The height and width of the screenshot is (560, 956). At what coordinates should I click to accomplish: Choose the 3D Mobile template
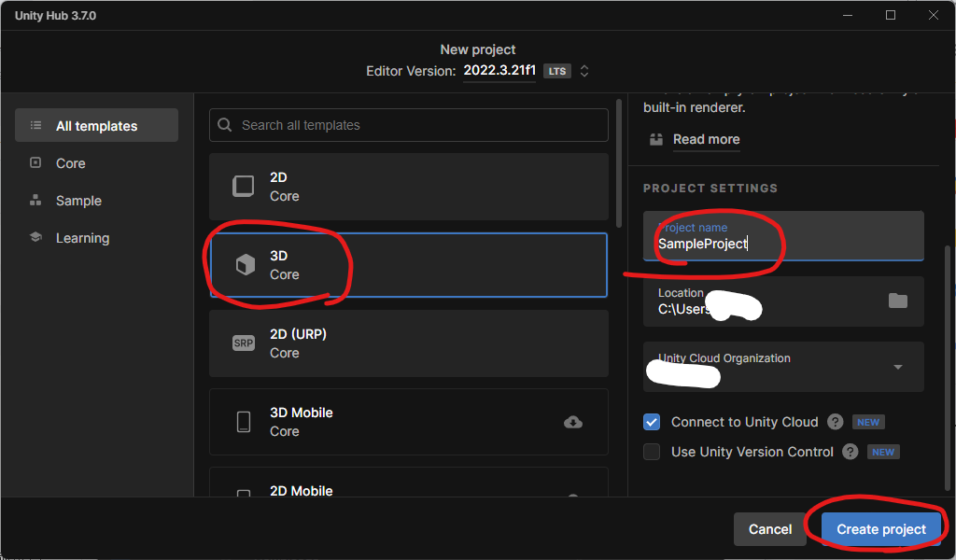pyautogui.click(x=409, y=422)
